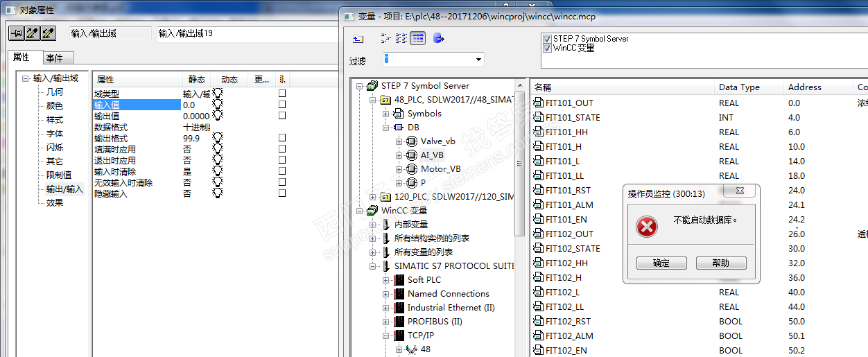Go up one level in the tag browser
Screen dimensions: 868x357
pos(358,39)
